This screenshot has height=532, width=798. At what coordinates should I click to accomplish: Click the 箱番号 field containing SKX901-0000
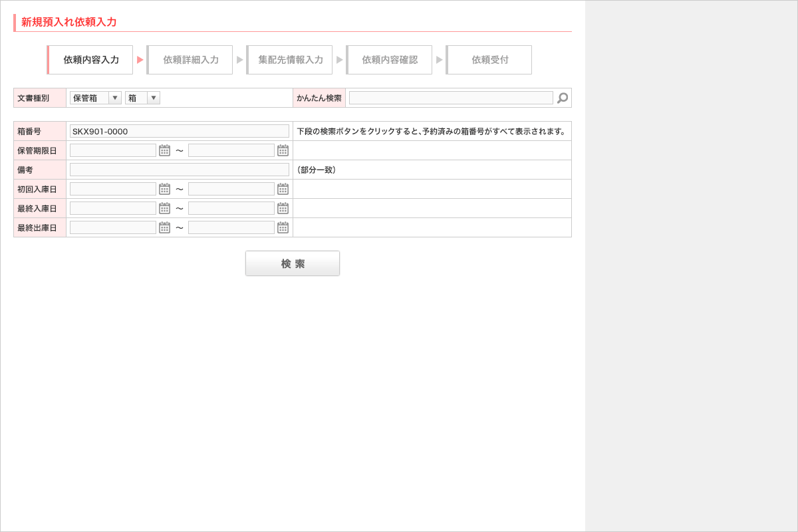click(x=179, y=131)
